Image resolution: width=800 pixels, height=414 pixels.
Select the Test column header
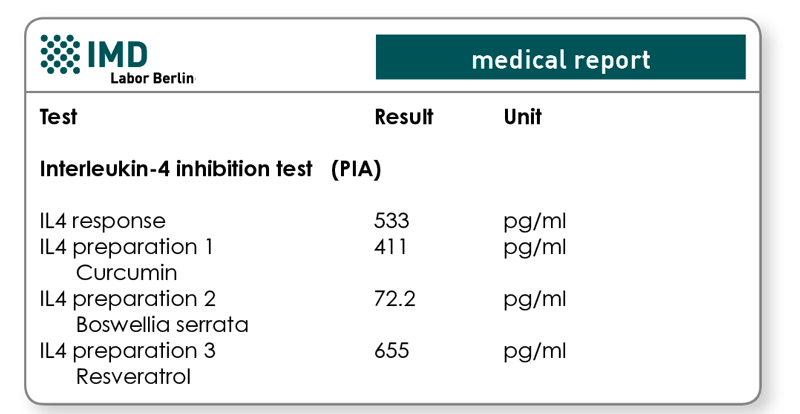[59, 117]
